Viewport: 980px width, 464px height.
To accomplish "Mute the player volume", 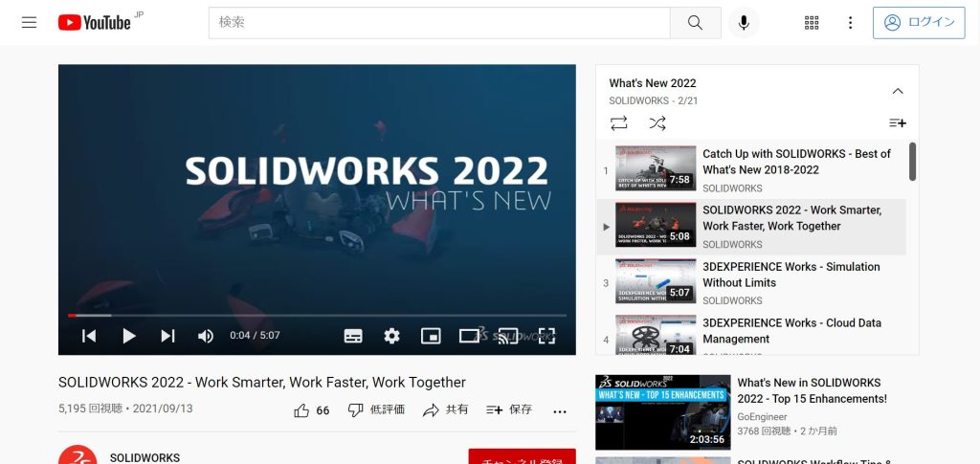I will (x=205, y=336).
